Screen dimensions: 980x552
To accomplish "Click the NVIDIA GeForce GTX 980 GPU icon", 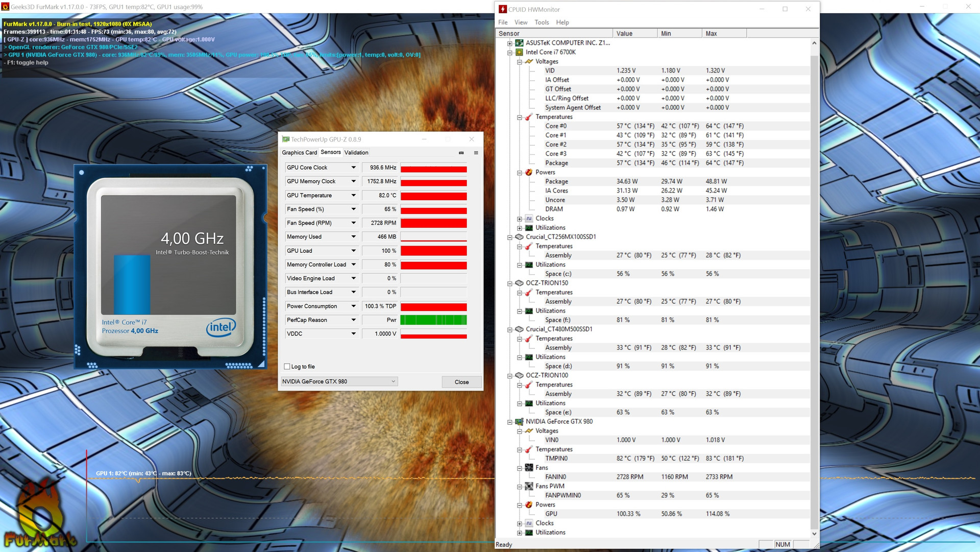I will point(519,422).
